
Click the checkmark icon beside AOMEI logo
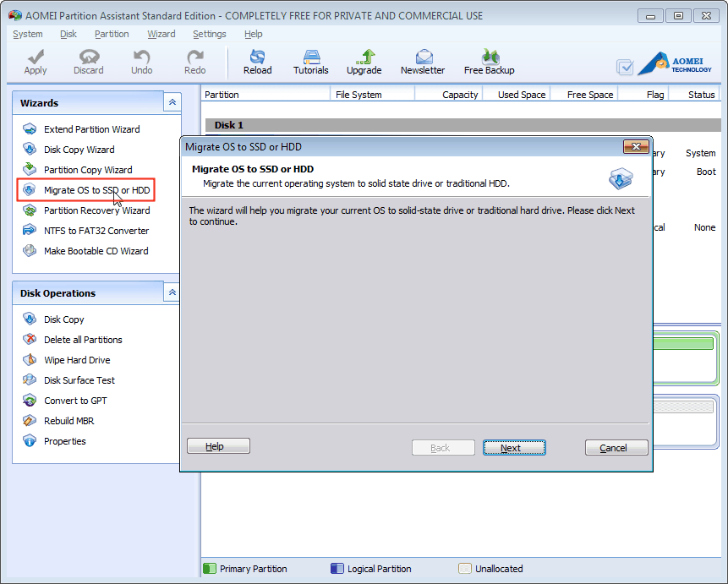pyautogui.click(x=625, y=68)
